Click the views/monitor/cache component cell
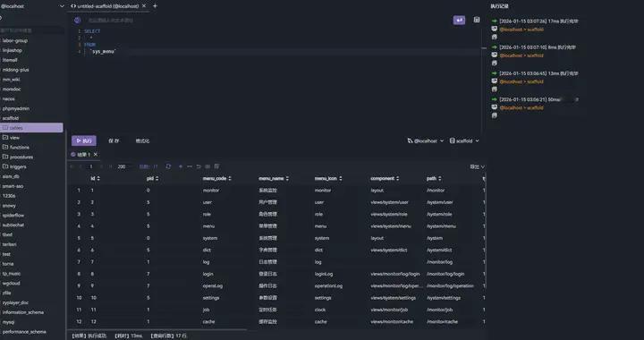This screenshot has height=340, width=644. click(x=392, y=321)
